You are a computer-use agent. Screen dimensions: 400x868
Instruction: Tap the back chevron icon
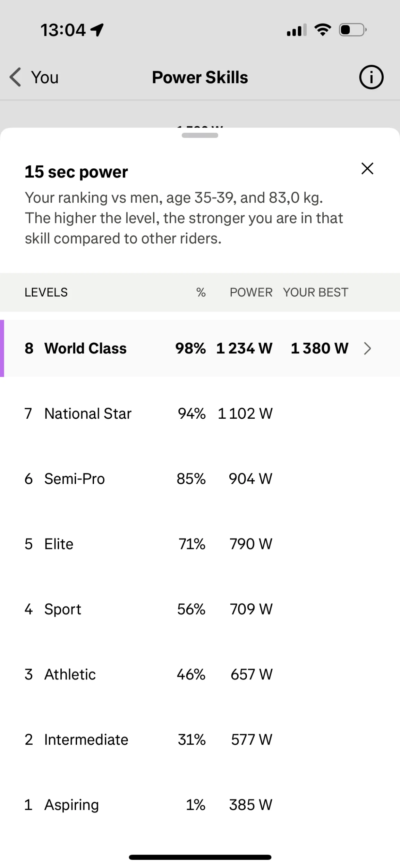[15, 77]
